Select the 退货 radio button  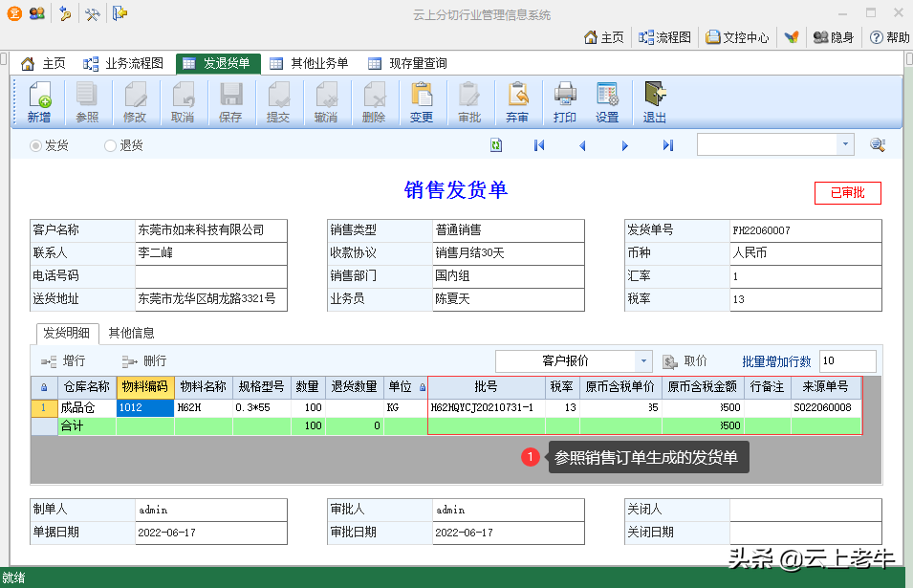[111, 145]
